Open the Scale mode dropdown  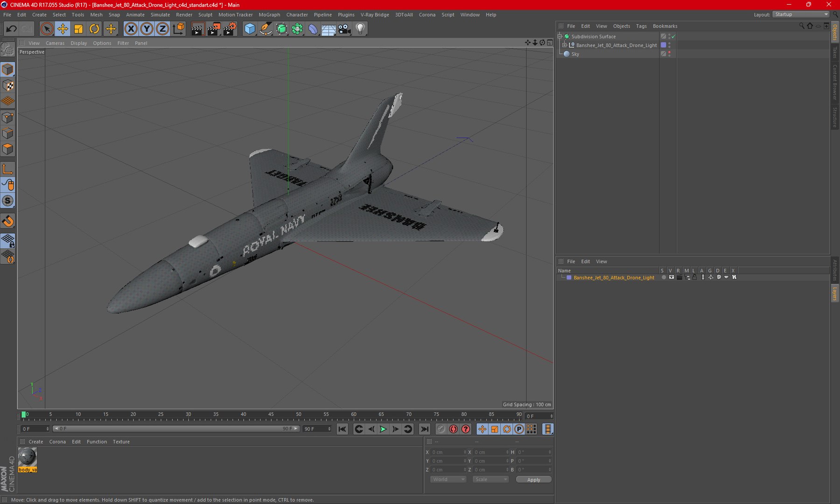click(x=490, y=480)
